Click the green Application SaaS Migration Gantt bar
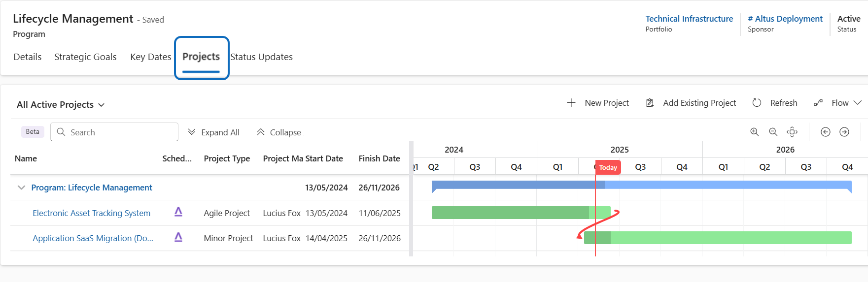The image size is (868, 282). click(x=729, y=238)
